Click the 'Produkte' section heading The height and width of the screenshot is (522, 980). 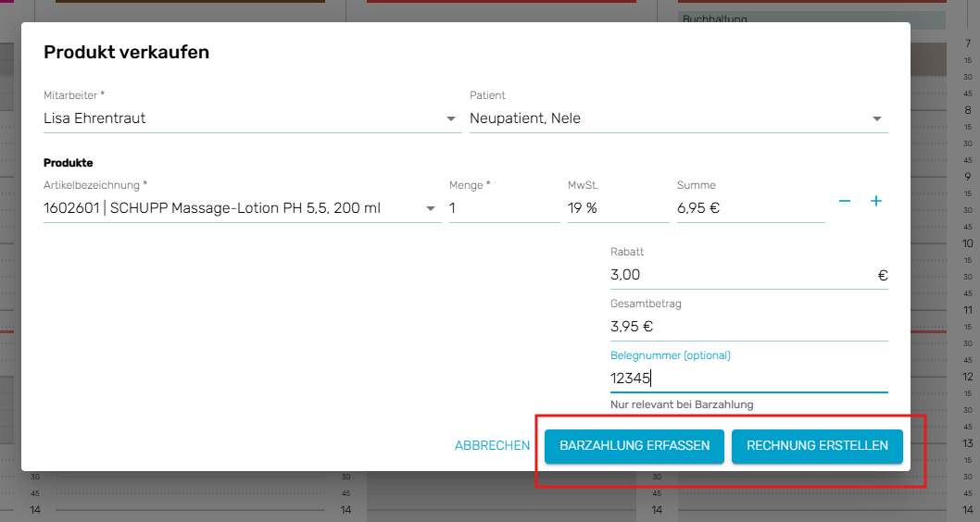(x=69, y=163)
